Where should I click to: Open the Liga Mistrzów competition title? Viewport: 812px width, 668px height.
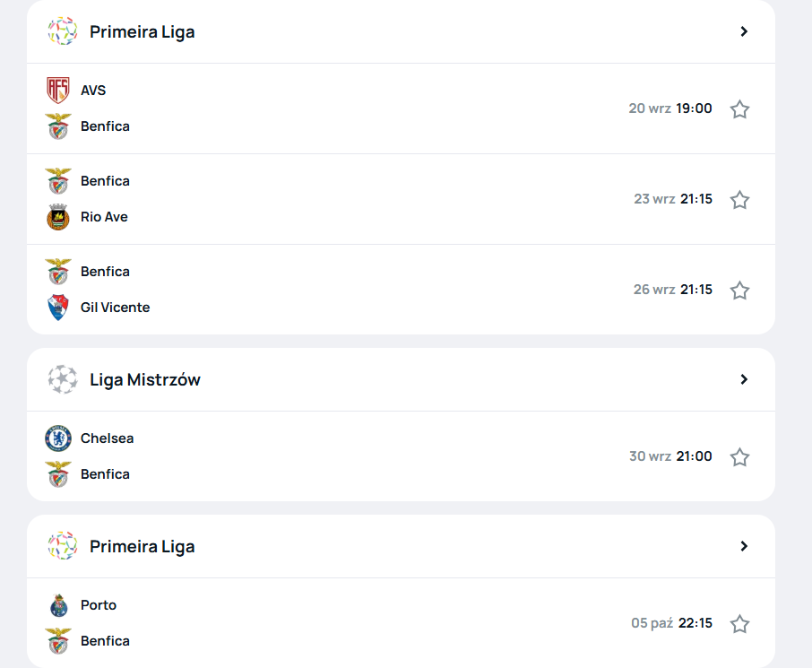(145, 380)
